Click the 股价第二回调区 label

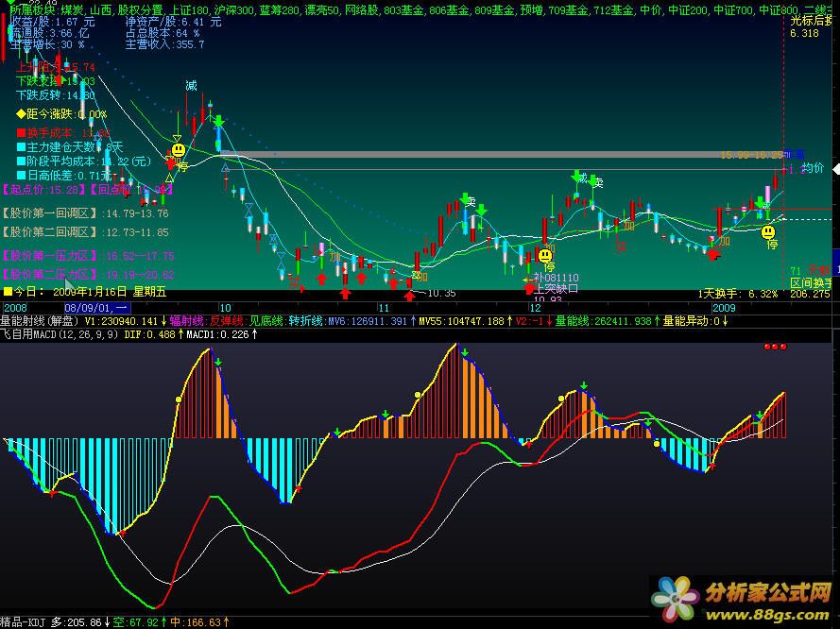[52, 232]
